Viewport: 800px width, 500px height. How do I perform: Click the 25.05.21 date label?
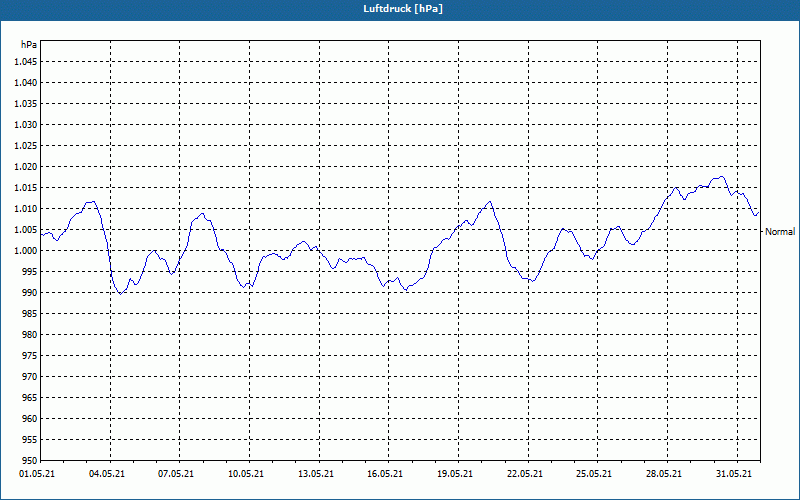tap(594, 474)
